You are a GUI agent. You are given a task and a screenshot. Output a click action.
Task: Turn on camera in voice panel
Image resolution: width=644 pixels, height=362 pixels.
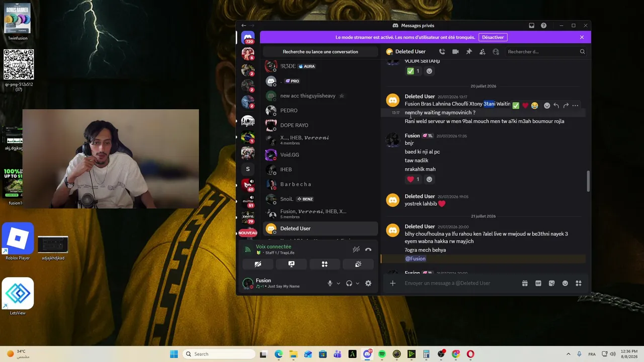[x=258, y=264]
